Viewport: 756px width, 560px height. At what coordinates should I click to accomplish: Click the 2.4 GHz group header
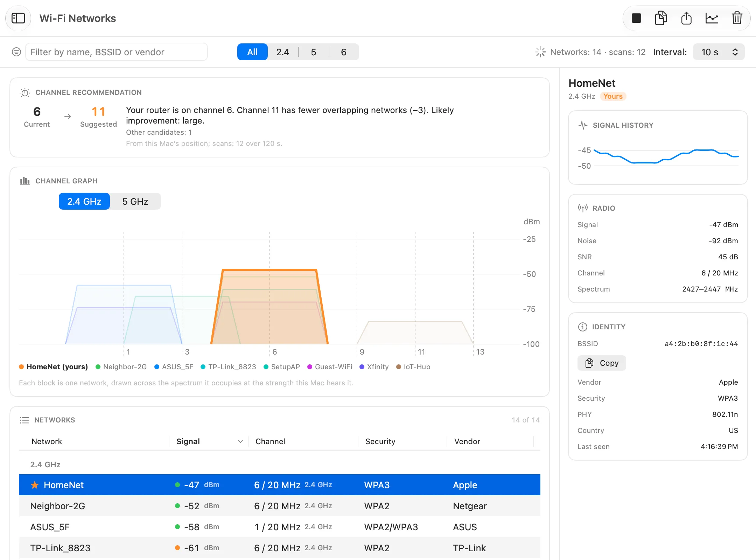[x=45, y=464]
